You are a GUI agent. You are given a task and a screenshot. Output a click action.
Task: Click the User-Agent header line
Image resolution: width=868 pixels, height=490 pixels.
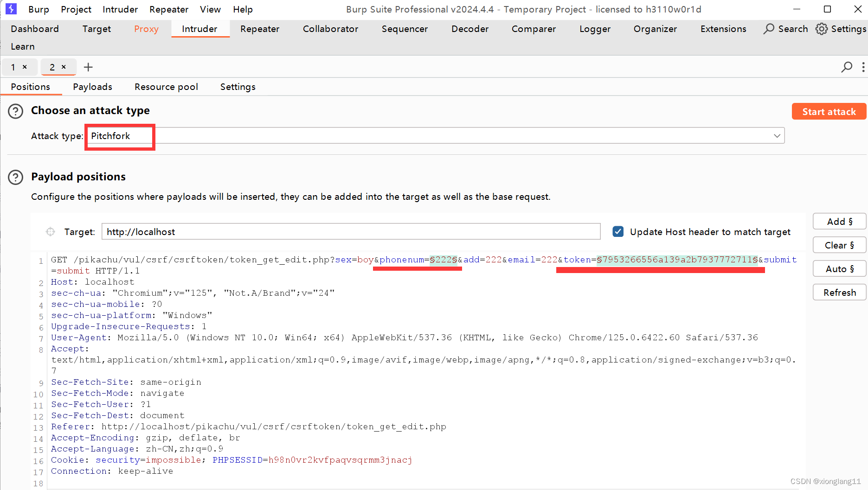click(x=404, y=337)
